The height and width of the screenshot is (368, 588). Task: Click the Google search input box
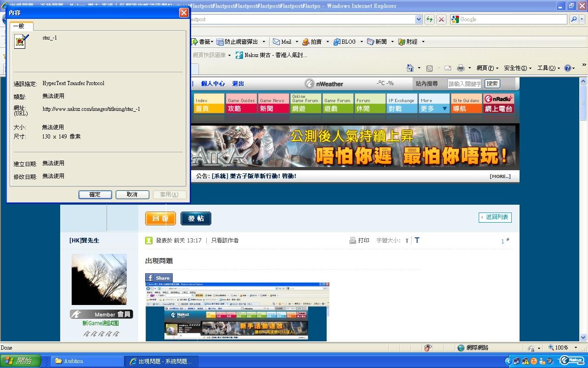[509, 19]
